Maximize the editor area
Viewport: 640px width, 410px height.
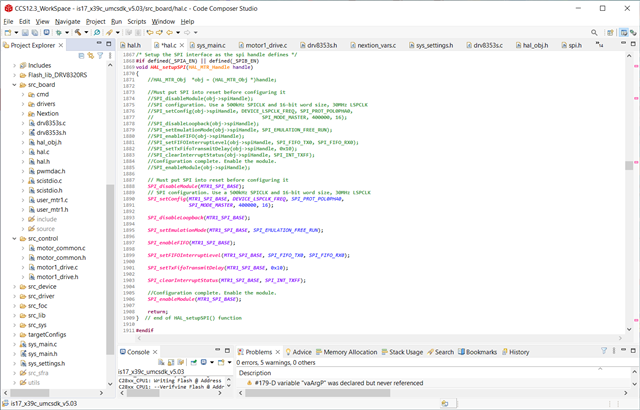(633, 43)
